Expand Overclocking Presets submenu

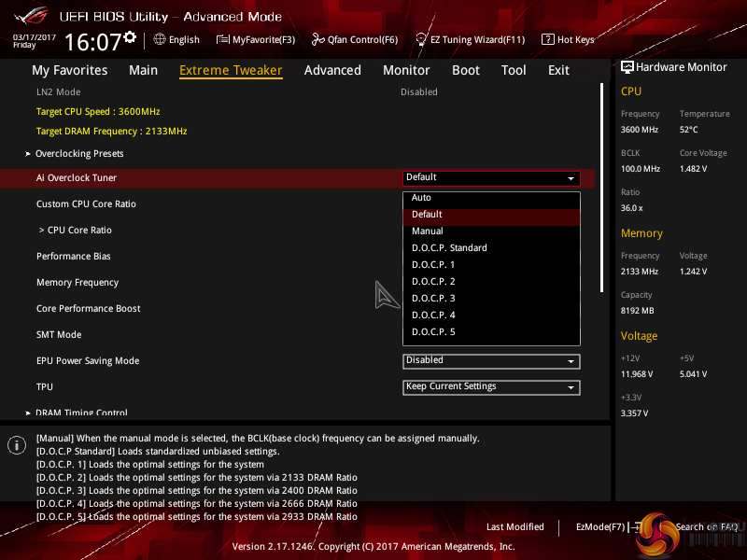pos(79,153)
